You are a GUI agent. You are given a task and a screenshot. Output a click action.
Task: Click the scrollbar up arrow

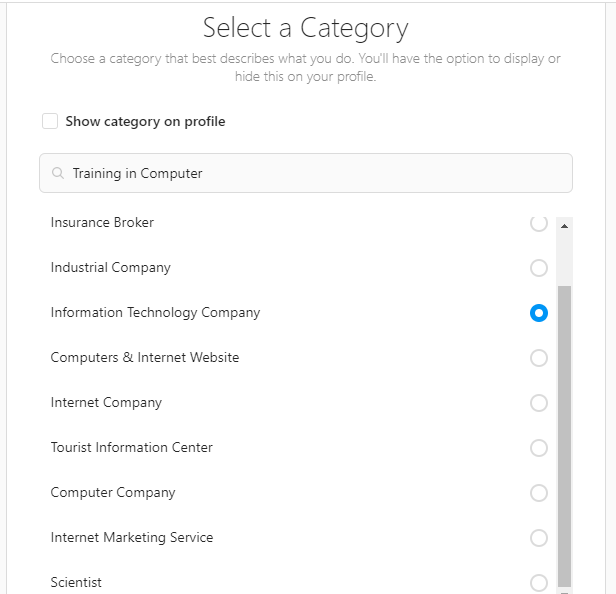point(565,226)
